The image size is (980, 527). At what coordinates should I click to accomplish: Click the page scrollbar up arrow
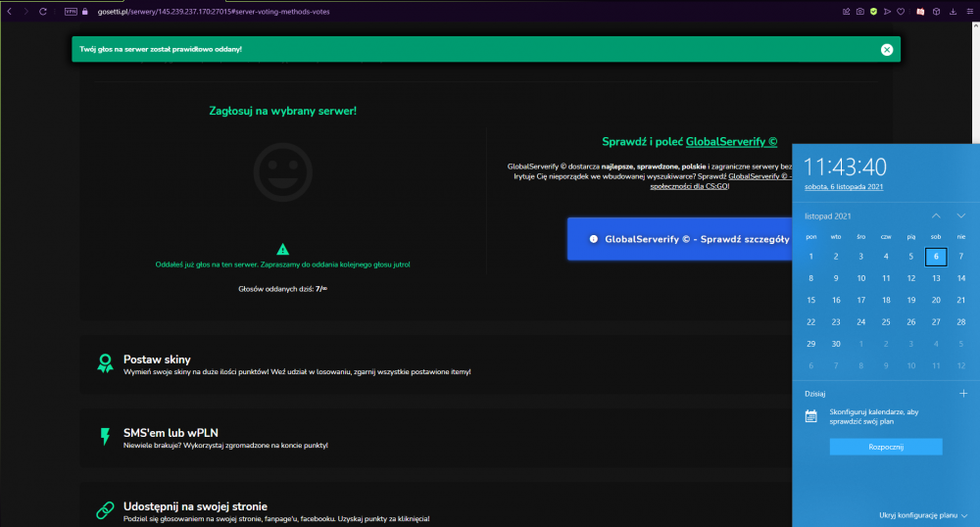click(x=975, y=26)
